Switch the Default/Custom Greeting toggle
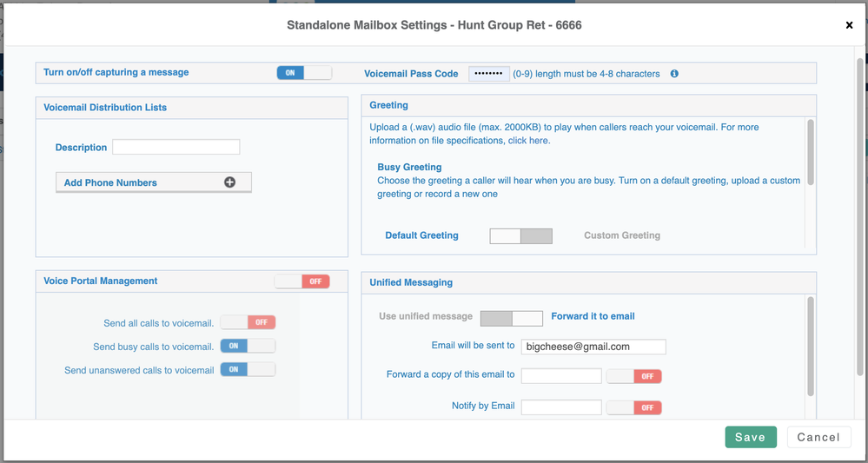This screenshot has height=463, width=868. (x=520, y=236)
